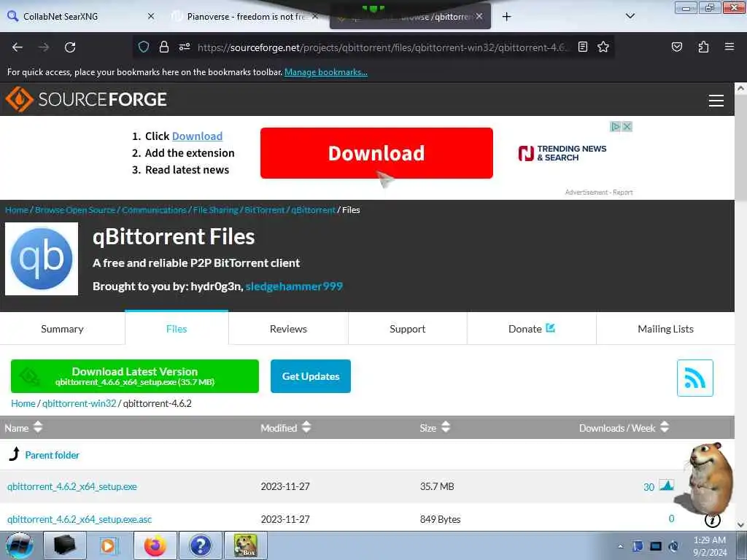Click the Advertisement - Report link

tap(599, 192)
